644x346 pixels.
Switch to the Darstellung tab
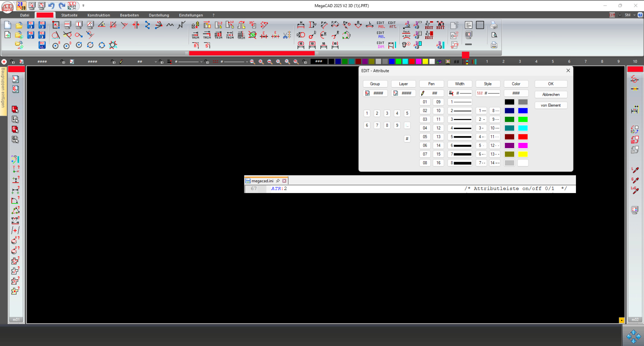159,15
